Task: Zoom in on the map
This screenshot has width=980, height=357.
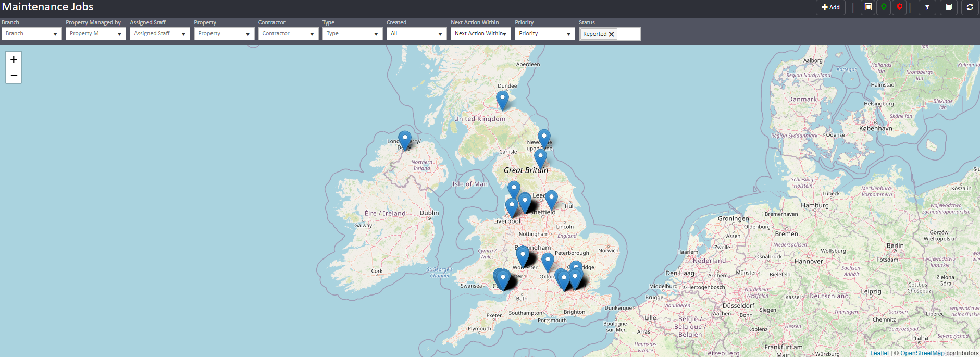Action: tap(14, 59)
